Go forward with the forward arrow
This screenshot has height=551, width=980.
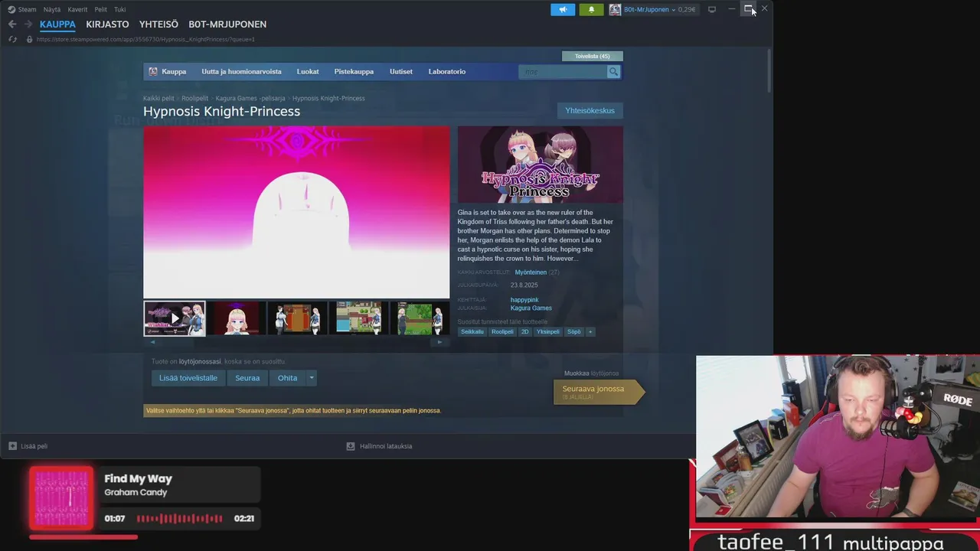[x=28, y=24]
